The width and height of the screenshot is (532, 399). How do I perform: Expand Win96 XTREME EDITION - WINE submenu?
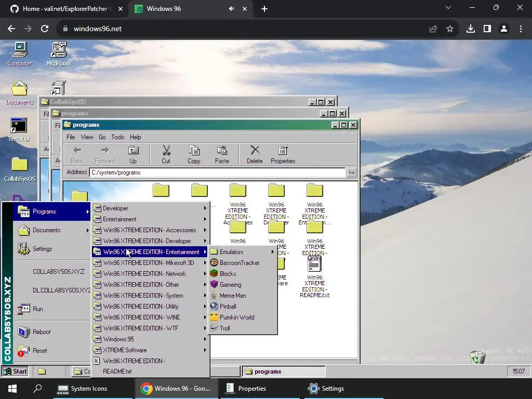tap(150, 317)
